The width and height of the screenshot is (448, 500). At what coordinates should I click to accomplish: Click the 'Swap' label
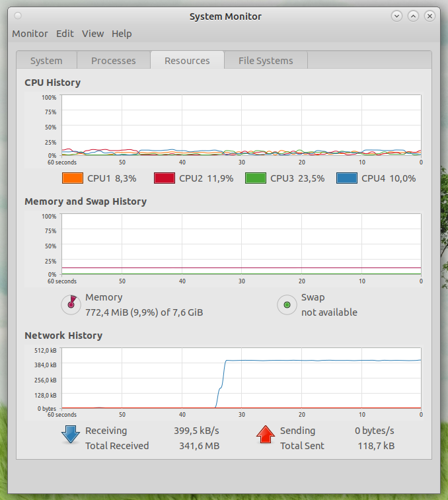(313, 297)
